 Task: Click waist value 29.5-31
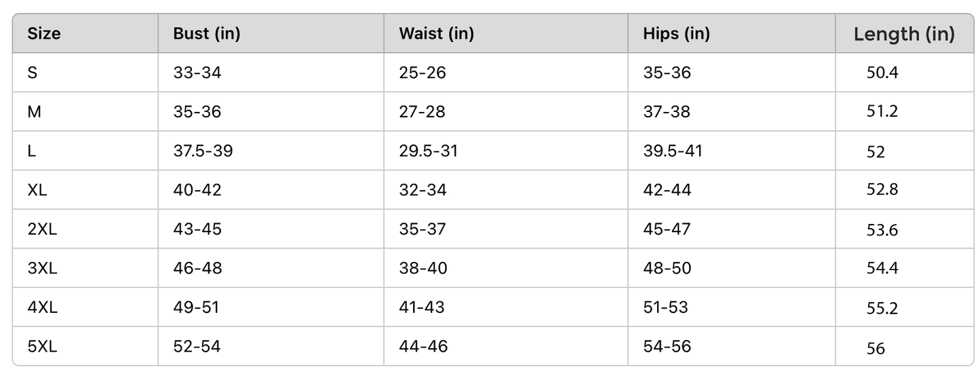coord(428,151)
